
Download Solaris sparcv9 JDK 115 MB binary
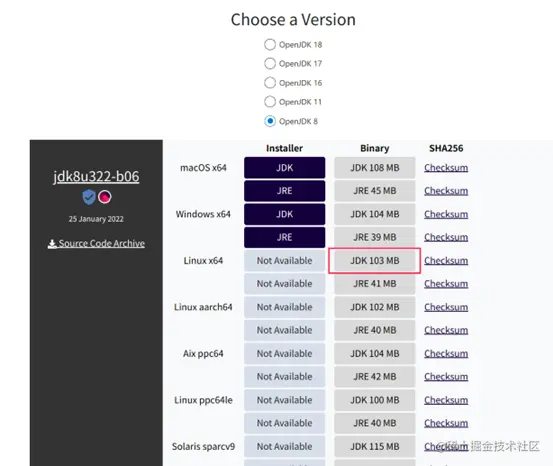pos(375,446)
